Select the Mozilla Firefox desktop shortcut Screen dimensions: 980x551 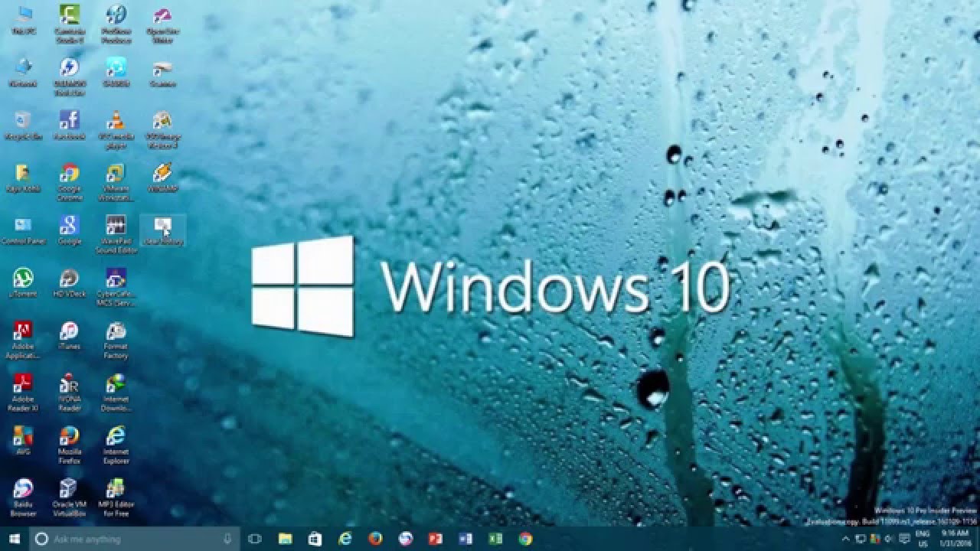click(x=69, y=445)
